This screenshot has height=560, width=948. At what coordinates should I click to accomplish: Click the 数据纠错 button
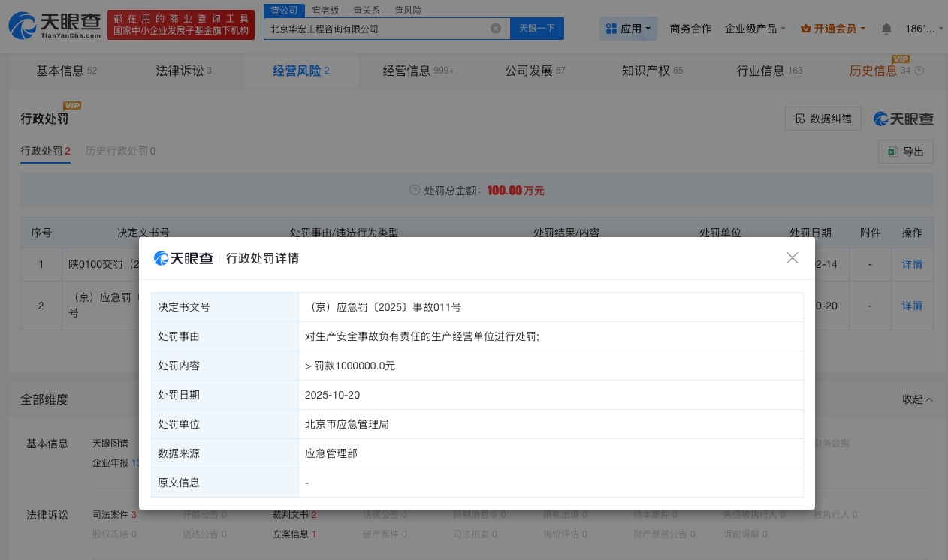[823, 119]
